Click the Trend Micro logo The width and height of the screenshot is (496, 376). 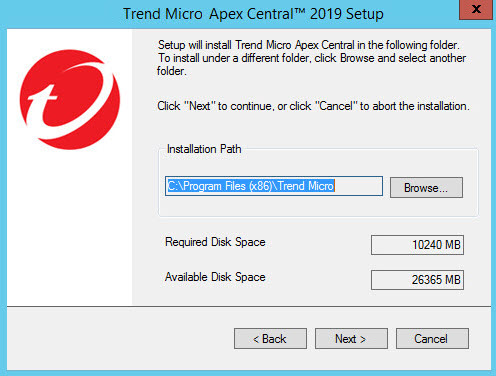[70, 99]
